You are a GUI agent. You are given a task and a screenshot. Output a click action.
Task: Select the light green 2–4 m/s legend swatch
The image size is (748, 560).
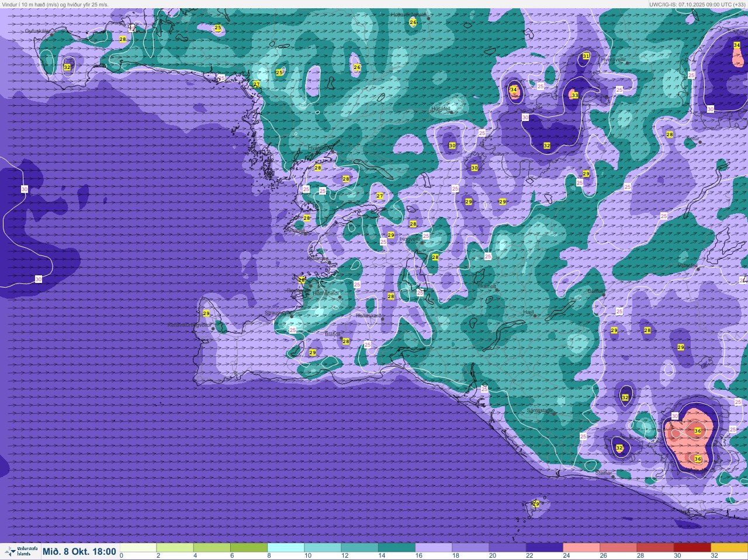tap(175, 548)
